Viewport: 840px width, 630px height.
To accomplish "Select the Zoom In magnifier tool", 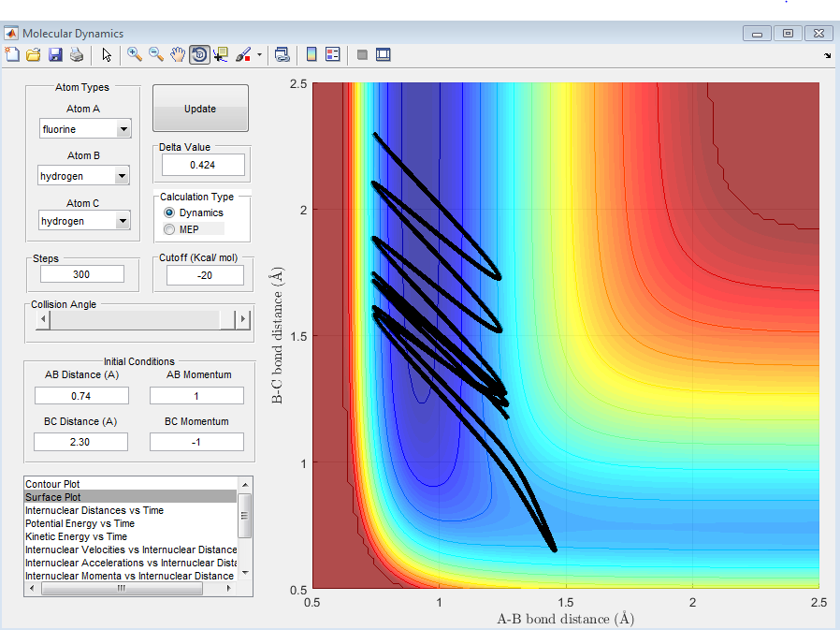I will tap(135, 55).
